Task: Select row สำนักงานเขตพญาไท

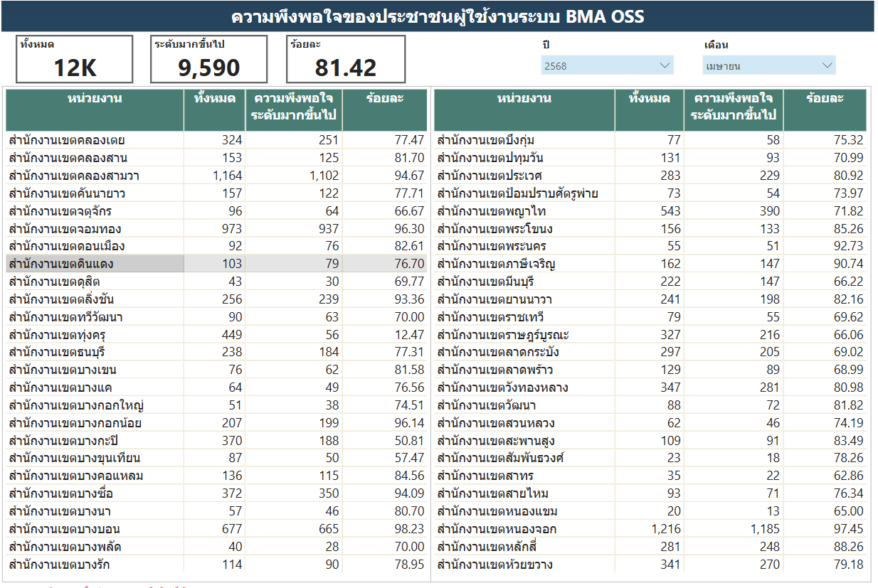Action: point(650,211)
